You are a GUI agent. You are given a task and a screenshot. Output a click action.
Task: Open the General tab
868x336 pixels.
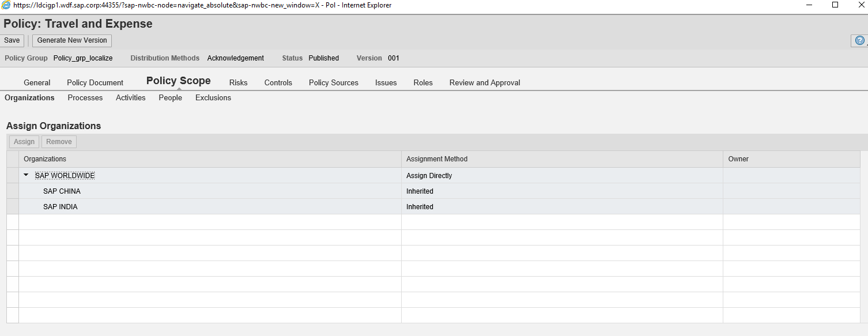click(37, 82)
